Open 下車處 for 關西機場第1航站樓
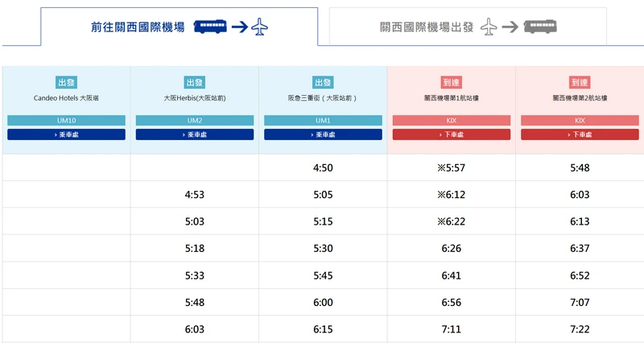644x343 pixels. point(452,134)
